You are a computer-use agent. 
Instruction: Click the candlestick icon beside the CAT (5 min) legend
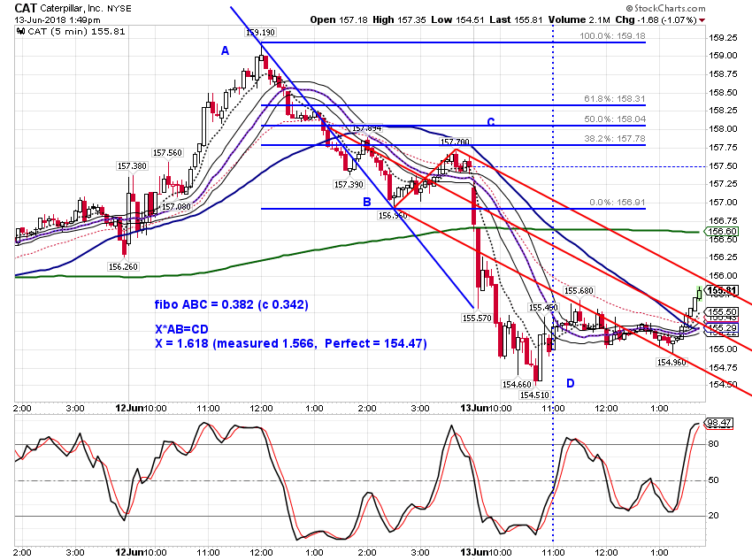[x=20, y=31]
